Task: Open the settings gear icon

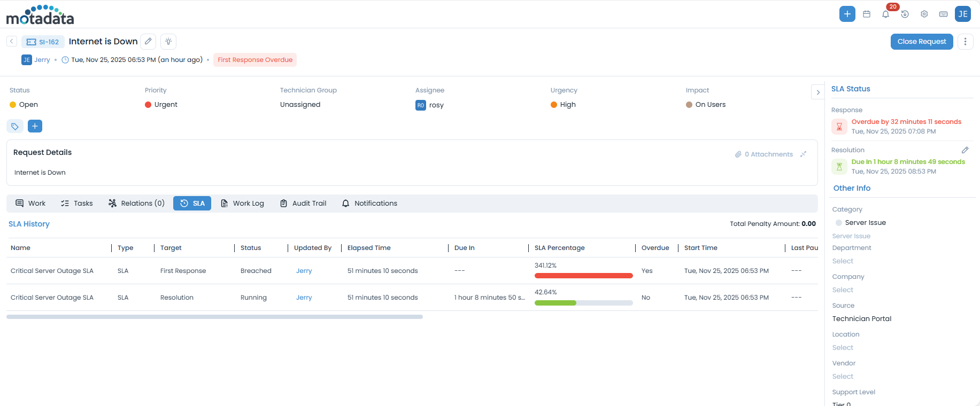Action: point(924,14)
